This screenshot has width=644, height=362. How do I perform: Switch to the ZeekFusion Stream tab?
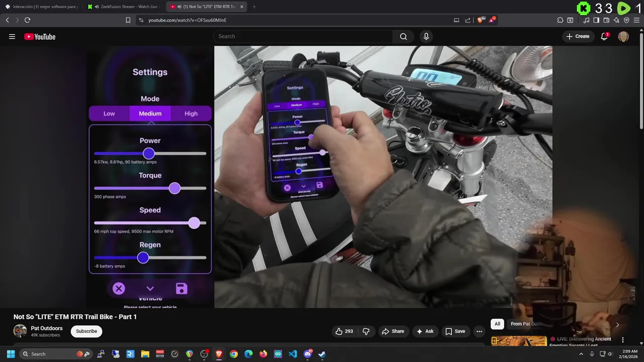point(124,7)
